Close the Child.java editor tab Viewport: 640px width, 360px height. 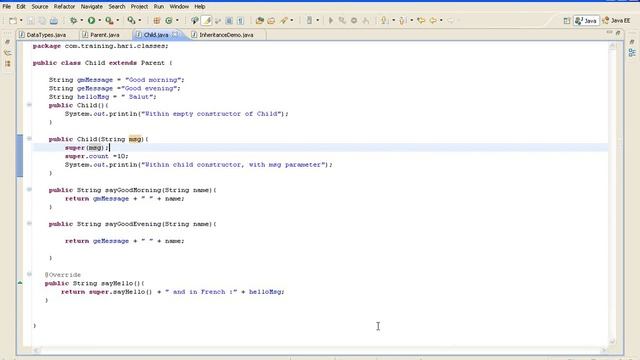[175, 35]
